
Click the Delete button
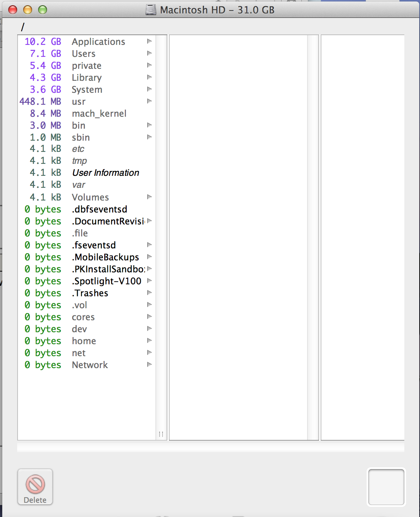[35, 487]
